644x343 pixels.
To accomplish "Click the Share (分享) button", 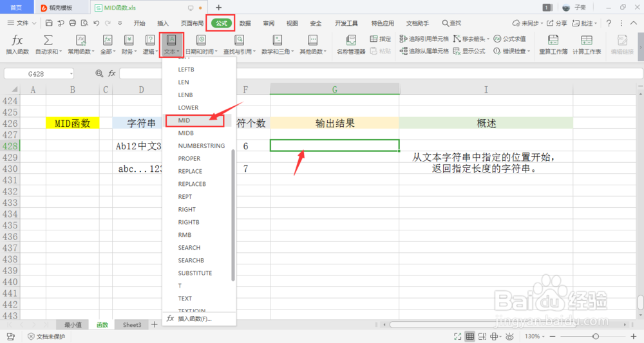I will point(557,23).
